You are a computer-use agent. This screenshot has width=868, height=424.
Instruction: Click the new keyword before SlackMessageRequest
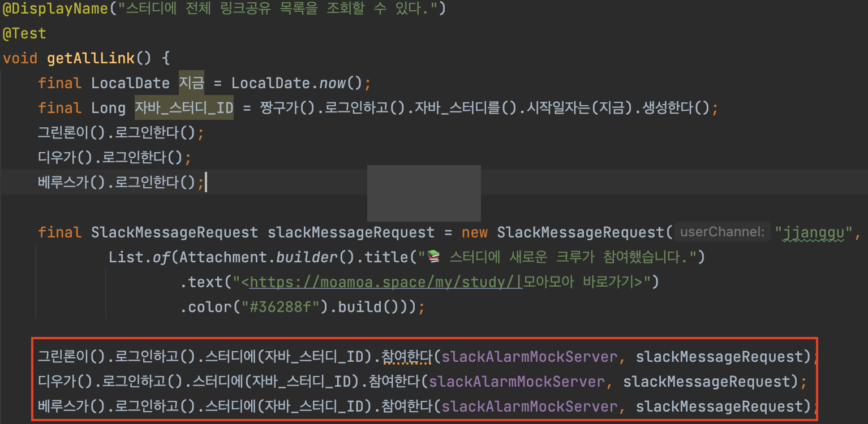[475, 232]
